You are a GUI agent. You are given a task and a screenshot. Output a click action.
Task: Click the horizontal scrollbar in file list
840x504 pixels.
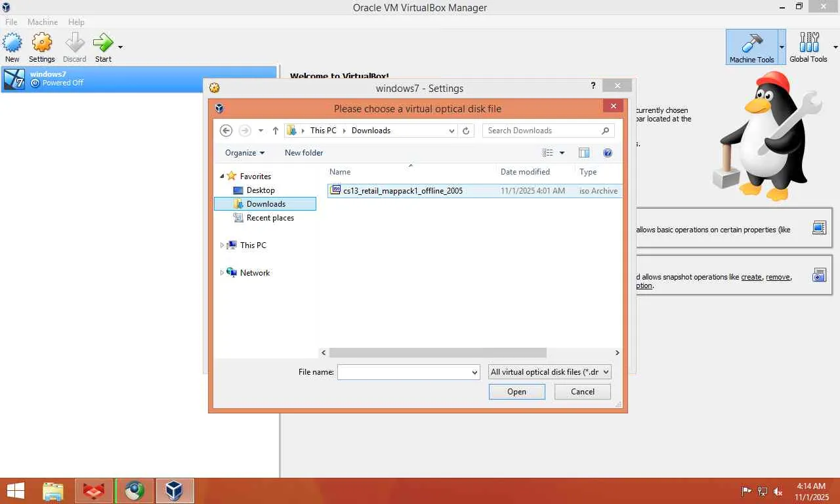point(438,353)
